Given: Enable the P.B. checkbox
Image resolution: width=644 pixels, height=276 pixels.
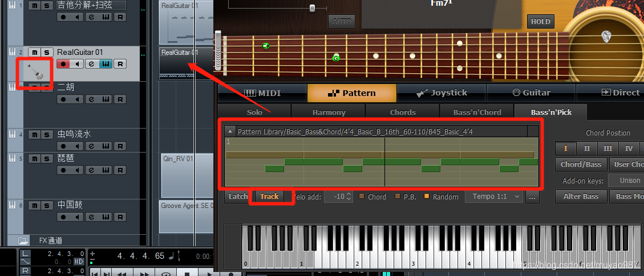Looking at the screenshot, I should 398,196.
